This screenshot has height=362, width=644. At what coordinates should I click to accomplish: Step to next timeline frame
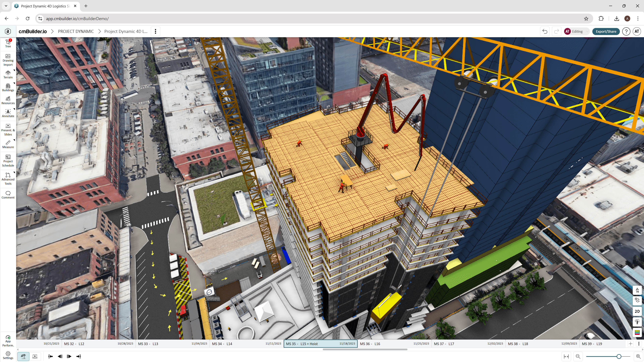69,356
